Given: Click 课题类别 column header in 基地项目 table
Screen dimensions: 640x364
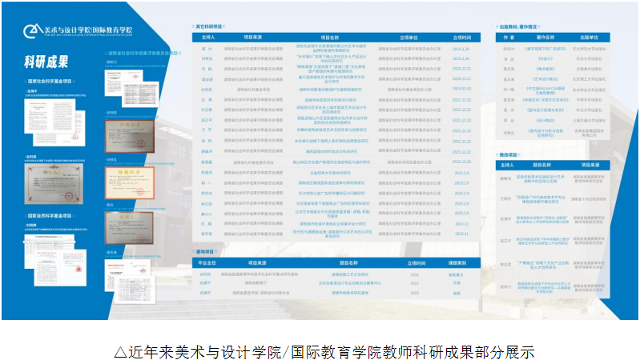Looking at the screenshot, I should coord(457,263).
